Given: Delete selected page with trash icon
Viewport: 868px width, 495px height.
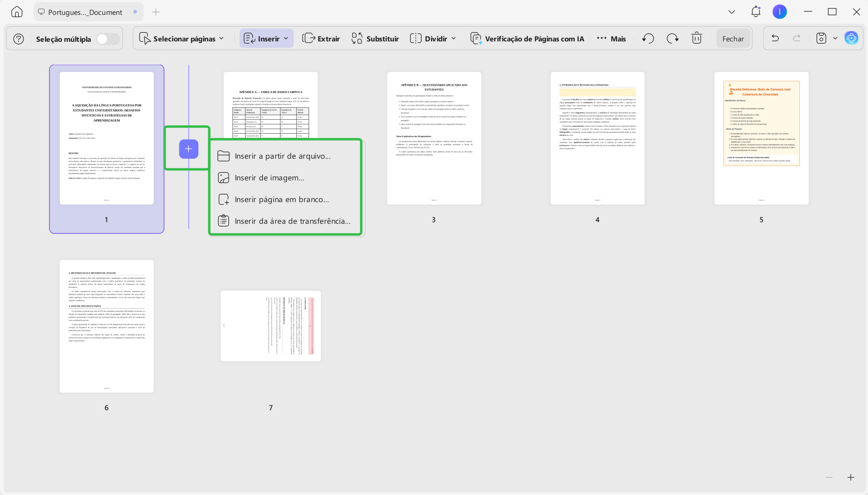Looking at the screenshot, I should point(696,39).
